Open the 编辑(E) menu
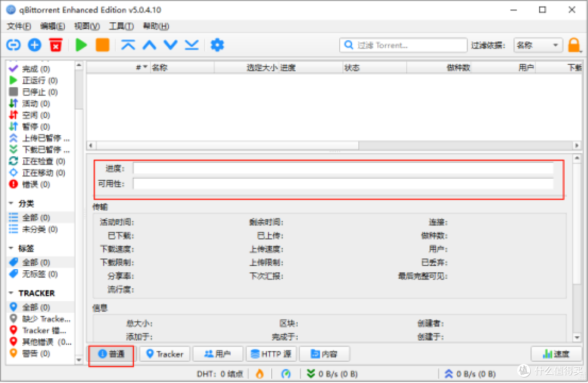 52,26
